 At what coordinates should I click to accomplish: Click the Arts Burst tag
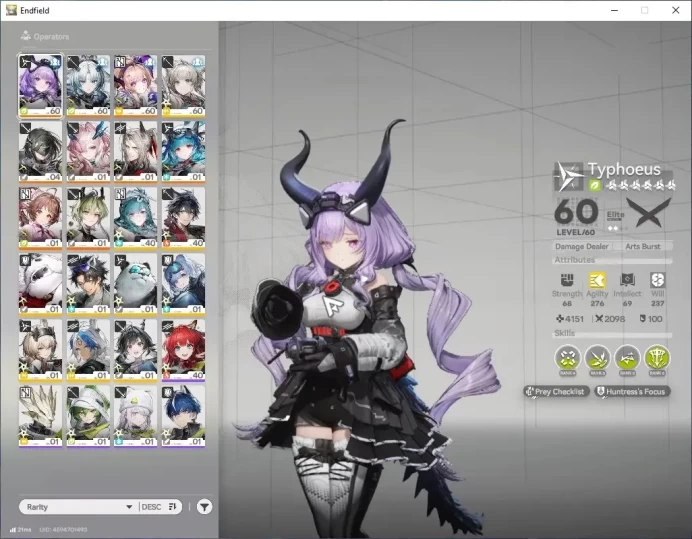pos(643,246)
